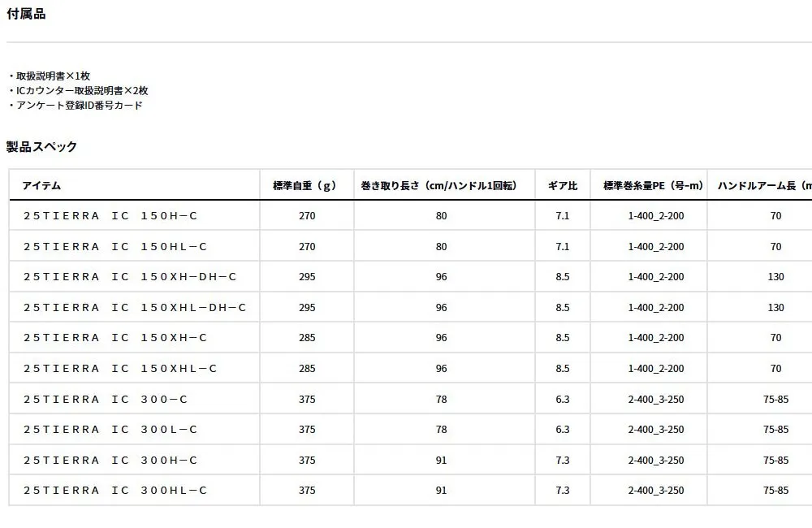Click handle arm length 130 in 150XH-DH-C row
This screenshot has width=812, height=528.
click(775, 277)
